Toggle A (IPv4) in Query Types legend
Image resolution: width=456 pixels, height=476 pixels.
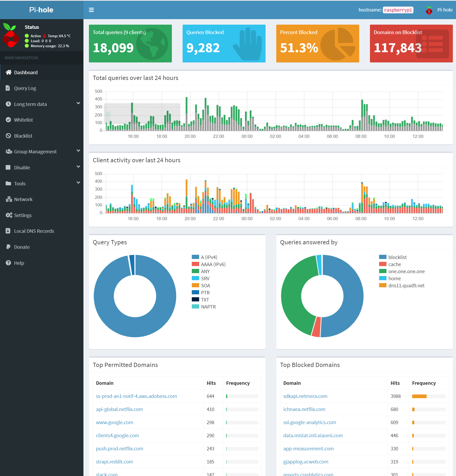tap(204, 257)
